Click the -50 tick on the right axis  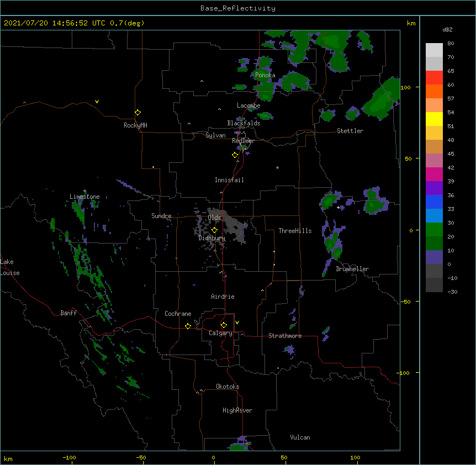[405, 302]
